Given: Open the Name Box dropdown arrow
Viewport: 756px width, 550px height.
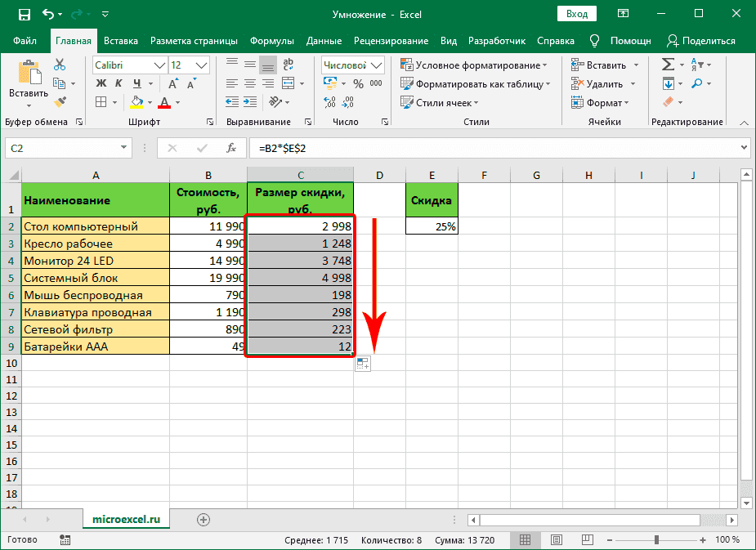Looking at the screenshot, I should pyautogui.click(x=124, y=148).
